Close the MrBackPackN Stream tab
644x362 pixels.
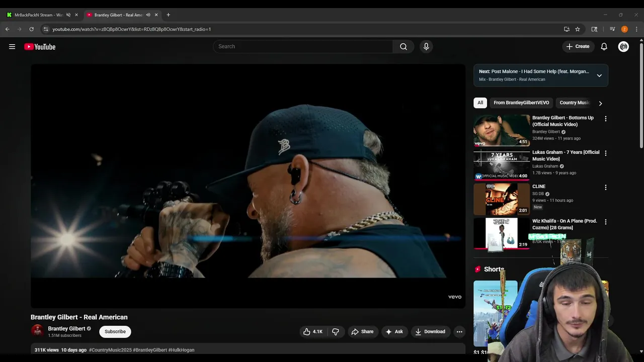tap(76, 15)
